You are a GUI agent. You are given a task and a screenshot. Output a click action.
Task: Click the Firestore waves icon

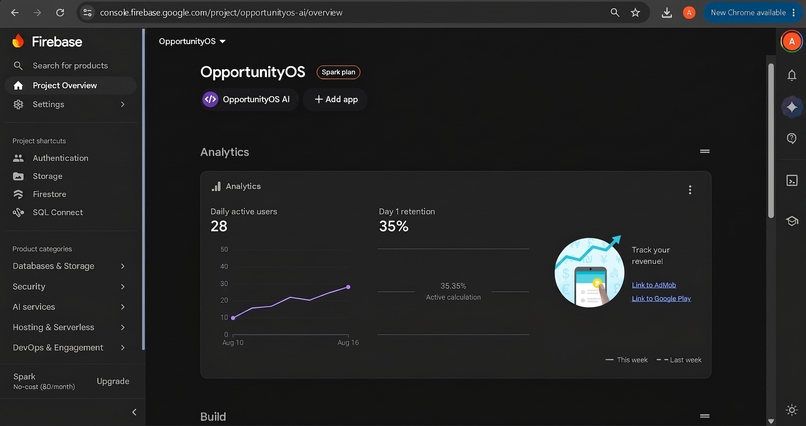tap(18, 194)
